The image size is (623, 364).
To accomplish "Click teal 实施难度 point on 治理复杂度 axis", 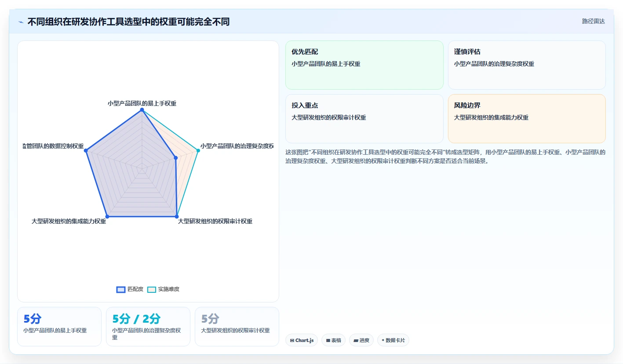I will [x=198, y=150].
